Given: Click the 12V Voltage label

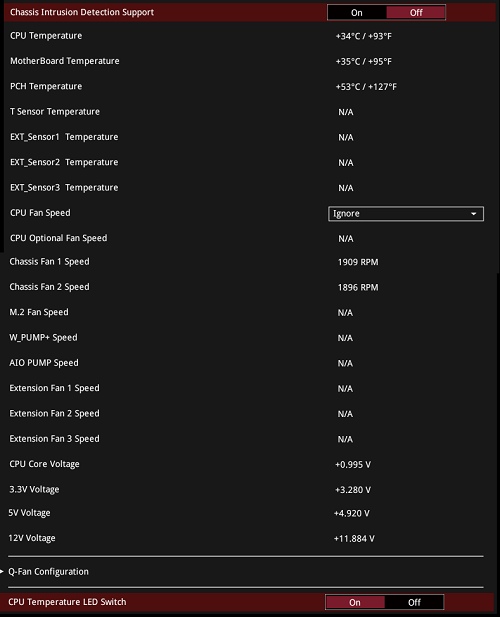Looking at the screenshot, I should click(x=32, y=538).
